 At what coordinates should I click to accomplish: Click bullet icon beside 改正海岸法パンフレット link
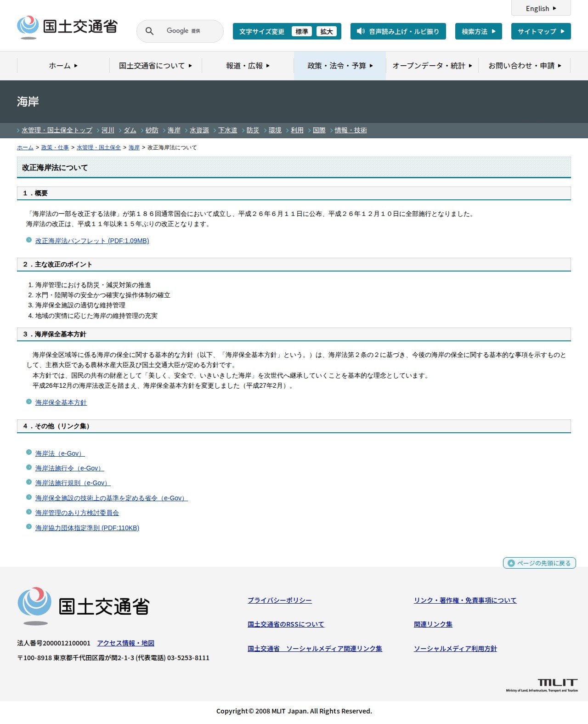coord(29,240)
